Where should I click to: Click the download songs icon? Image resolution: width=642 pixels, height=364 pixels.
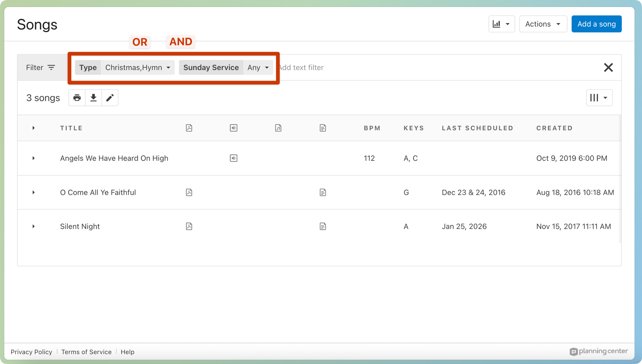[93, 98]
